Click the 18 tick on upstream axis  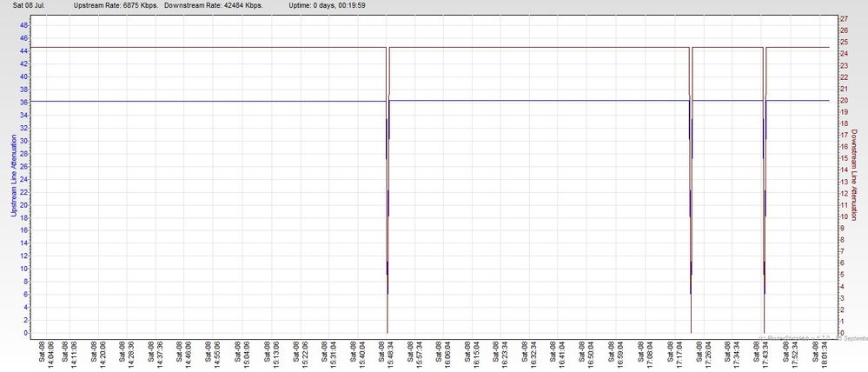tap(23, 217)
